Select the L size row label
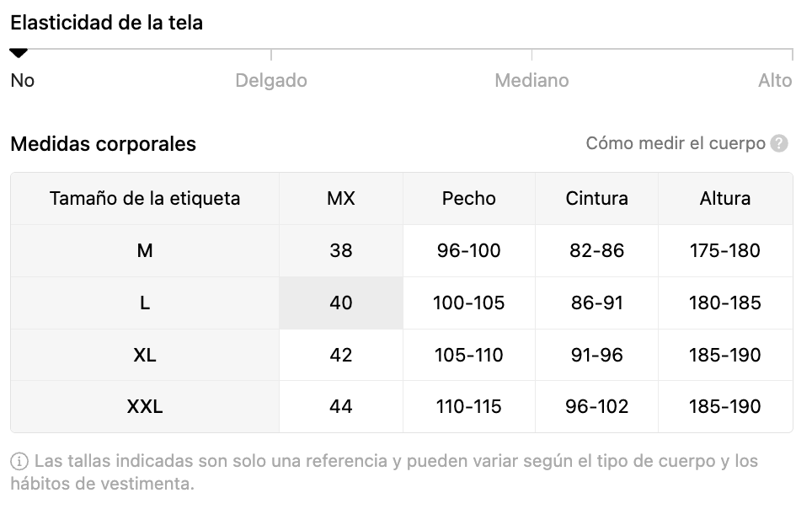 pos(145,303)
